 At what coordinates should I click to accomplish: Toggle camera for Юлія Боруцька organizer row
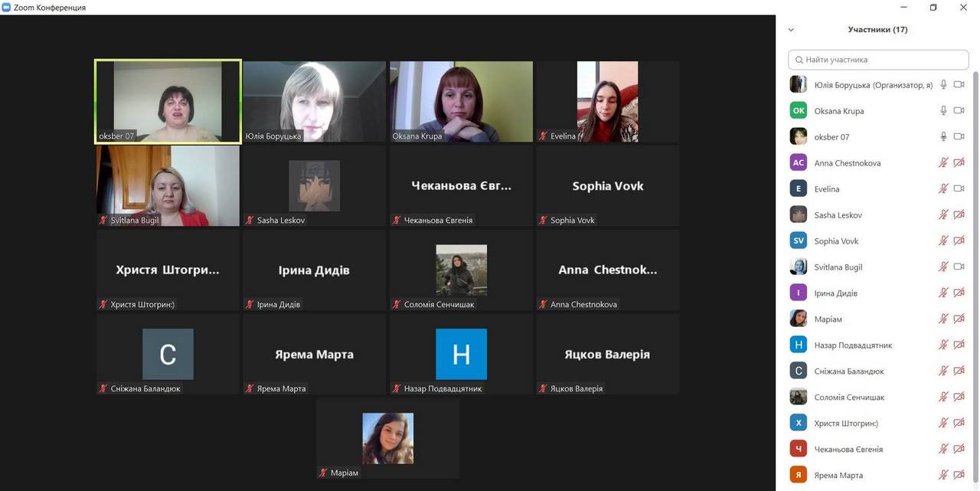pyautogui.click(x=959, y=85)
